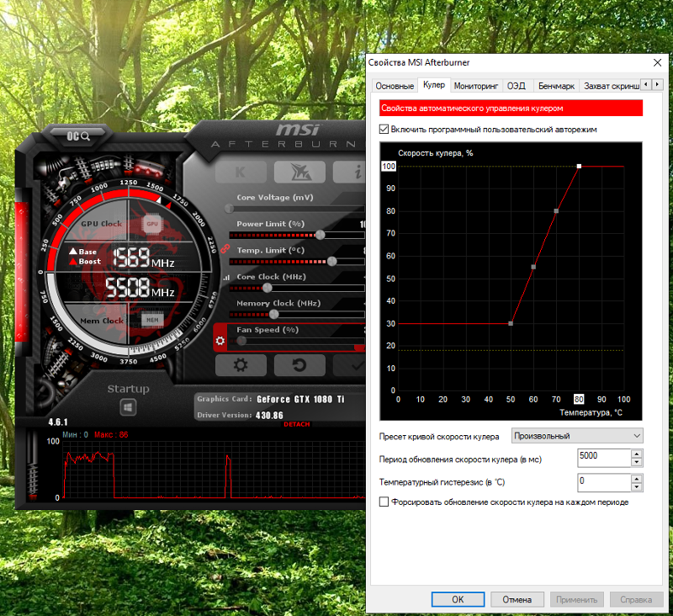
Task: Click the highlighted 80 on temperature axis
Action: 579,399
